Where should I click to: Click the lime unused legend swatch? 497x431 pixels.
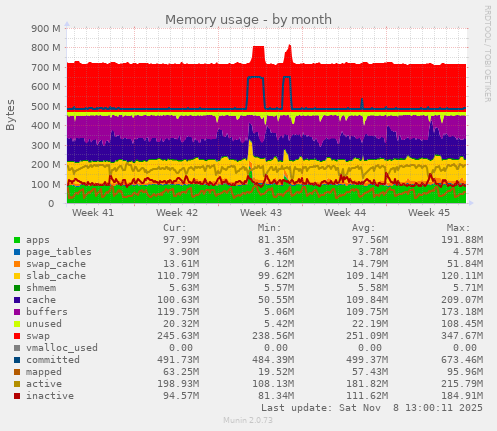[x=17, y=324]
